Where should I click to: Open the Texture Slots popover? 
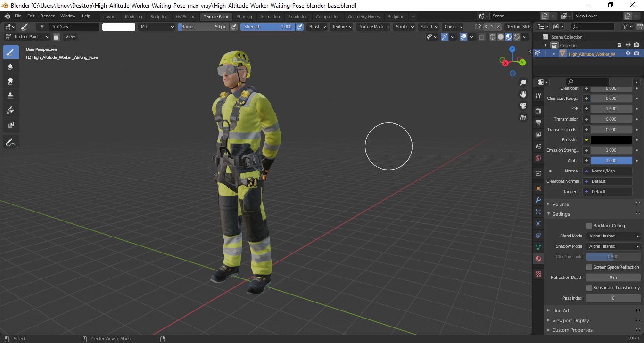coord(519,27)
